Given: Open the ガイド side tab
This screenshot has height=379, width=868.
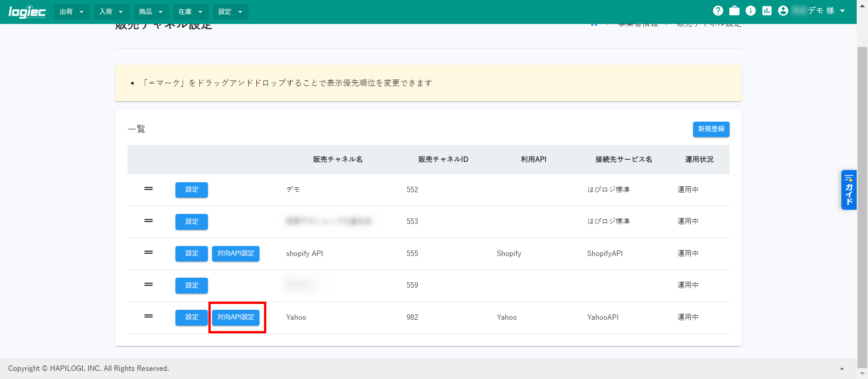Looking at the screenshot, I should (x=849, y=190).
